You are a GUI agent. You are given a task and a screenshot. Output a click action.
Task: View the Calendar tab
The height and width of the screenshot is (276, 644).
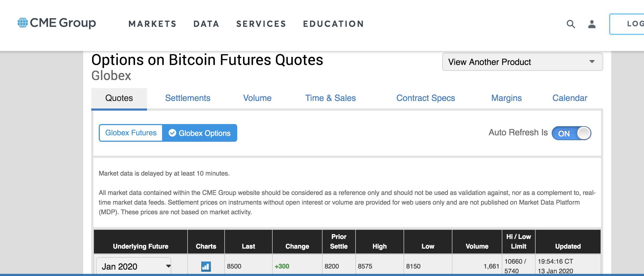pos(570,98)
